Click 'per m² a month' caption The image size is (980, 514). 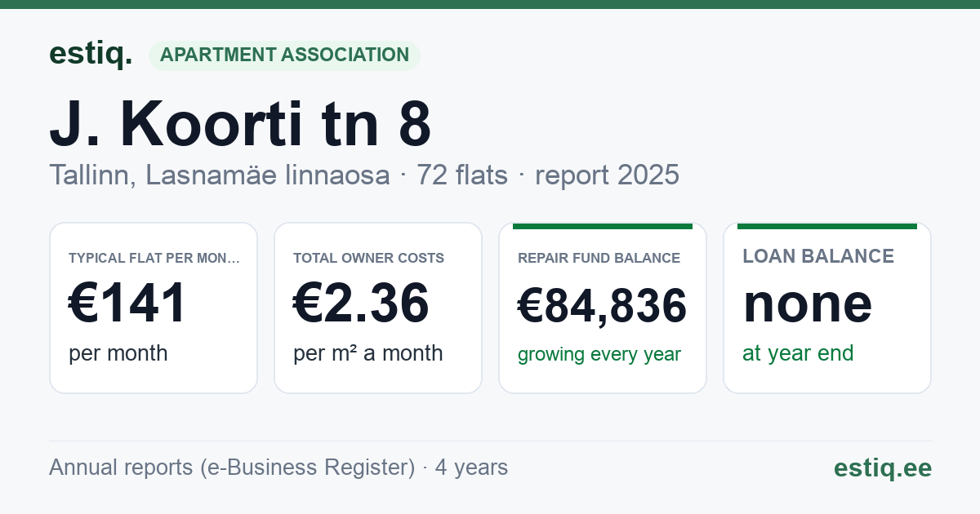pyautogui.click(x=368, y=353)
